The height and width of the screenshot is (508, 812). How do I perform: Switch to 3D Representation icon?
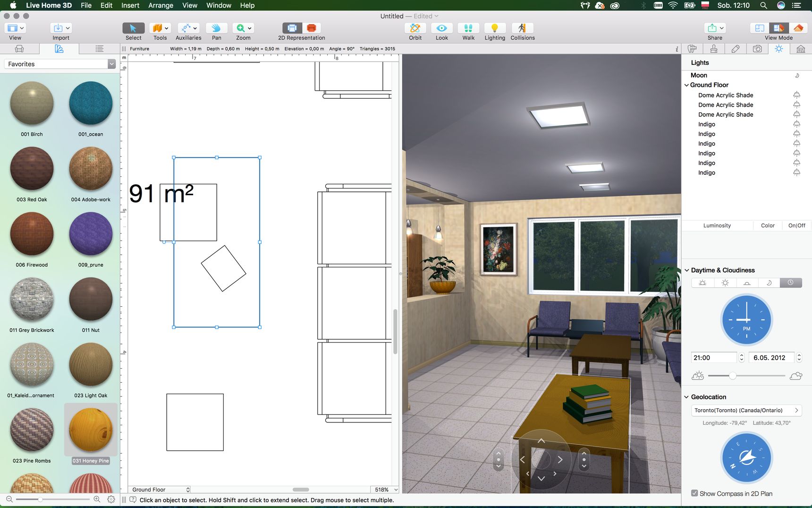(x=312, y=28)
